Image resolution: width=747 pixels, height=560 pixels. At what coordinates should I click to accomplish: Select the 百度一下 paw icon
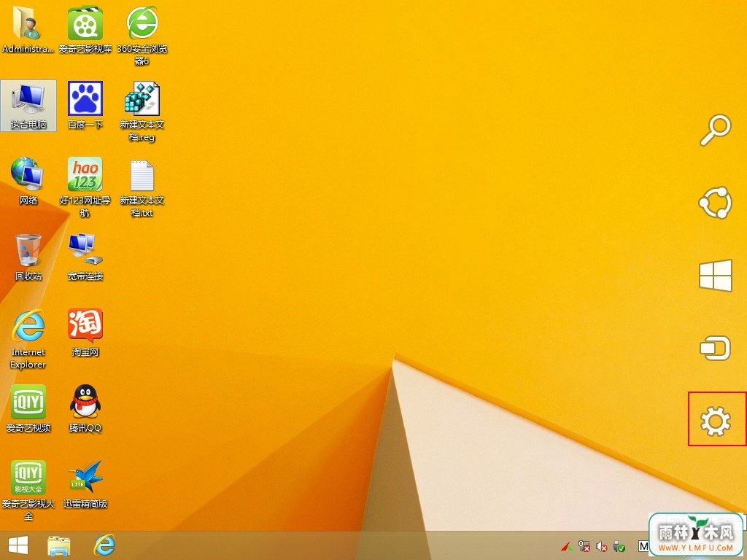(85, 106)
